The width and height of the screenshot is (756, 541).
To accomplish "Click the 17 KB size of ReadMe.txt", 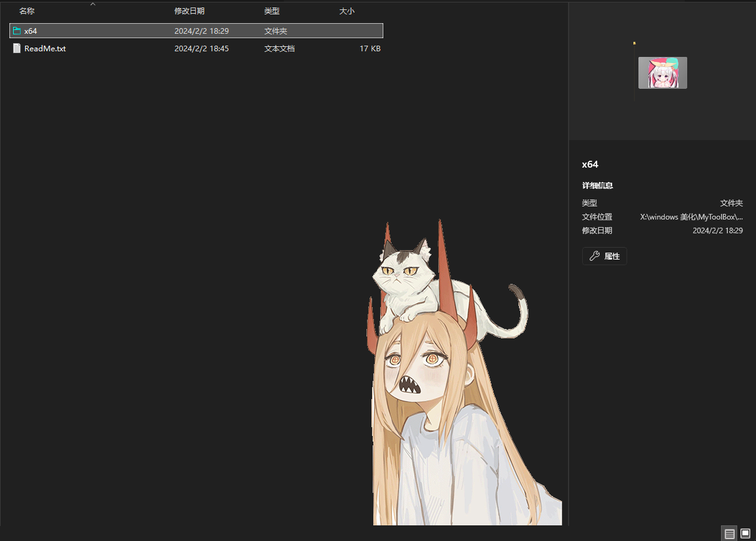I will tap(370, 48).
